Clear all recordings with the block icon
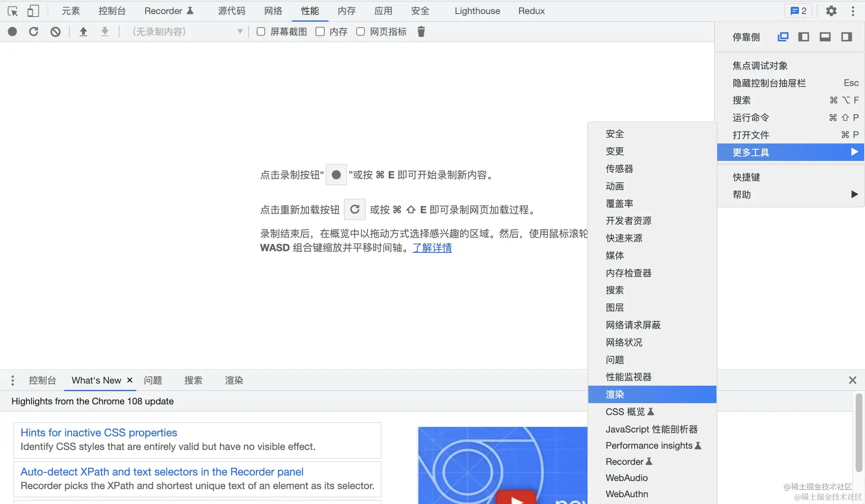 click(55, 31)
